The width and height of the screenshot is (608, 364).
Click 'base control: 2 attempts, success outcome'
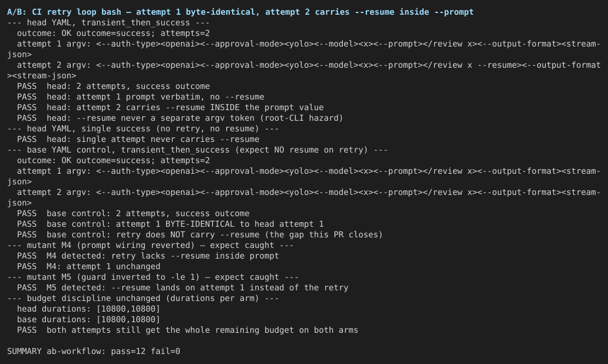click(x=133, y=213)
